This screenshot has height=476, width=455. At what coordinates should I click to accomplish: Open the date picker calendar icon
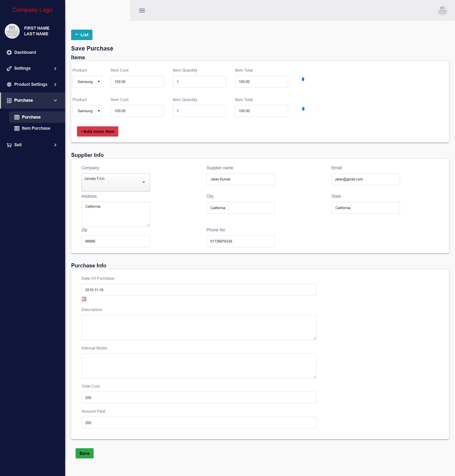pos(84,299)
